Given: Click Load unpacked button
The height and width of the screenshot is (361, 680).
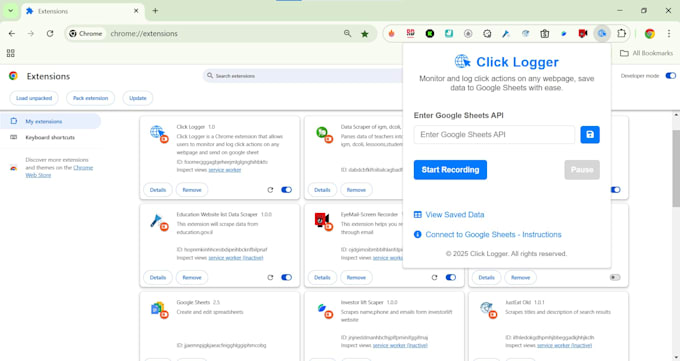Looking at the screenshot, I should click(x=34, y=98).
